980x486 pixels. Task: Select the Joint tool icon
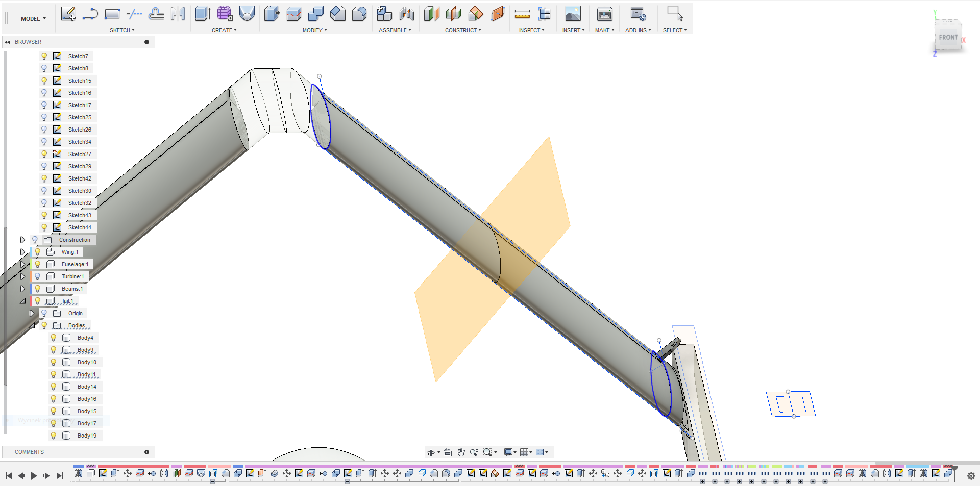pyautogui.click(x=407, y=14)
